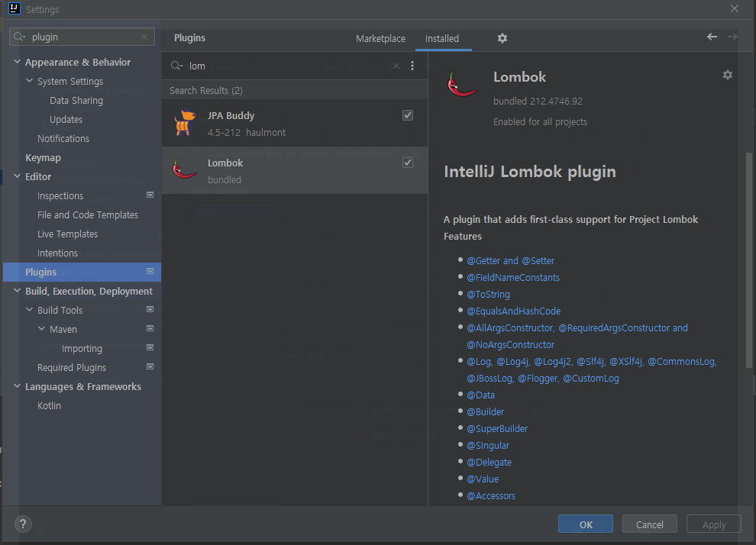The image size is (756, 545).
Task: Click the plugins gear settings icon
Action: pyautogui.click(x=502, y=38)
